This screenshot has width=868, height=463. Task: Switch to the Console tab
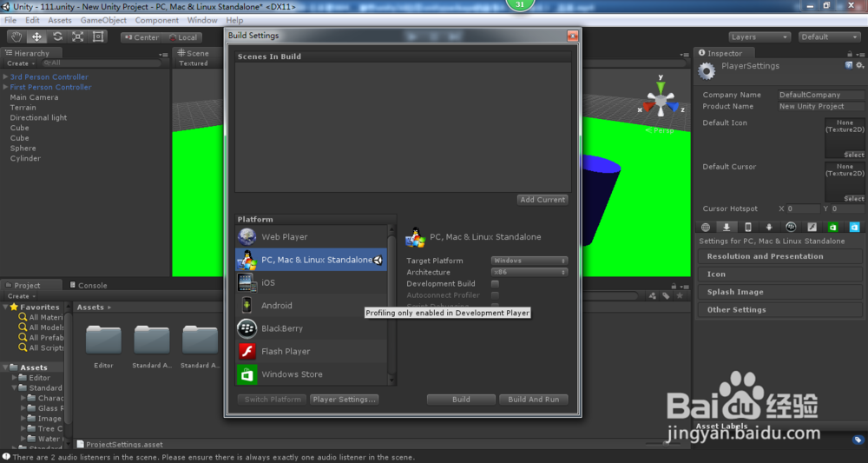click(x=89, y=285)
